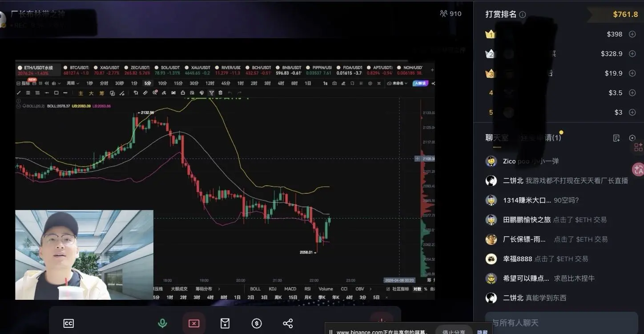Screen dimensions: 644x334
Task: Click the 910 viewer count
Action: coord(451,14)
